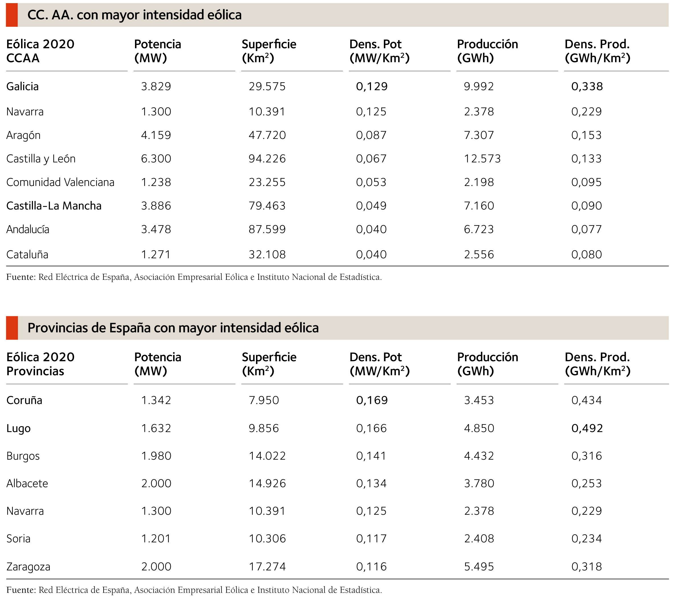Select the Galicia row label
Viewport: 680px width, 616px height.
click(22, 87)
